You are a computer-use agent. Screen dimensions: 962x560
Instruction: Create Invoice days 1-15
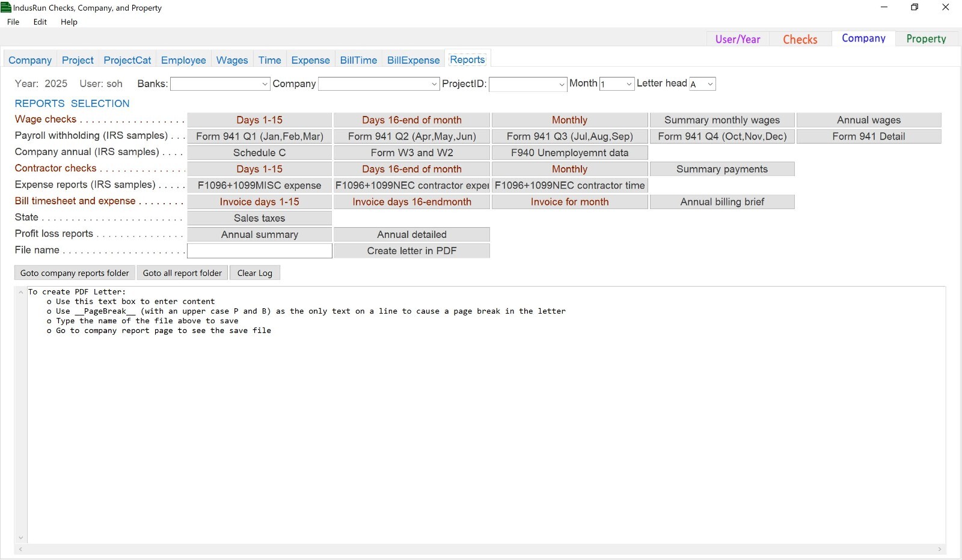[260, 202]
